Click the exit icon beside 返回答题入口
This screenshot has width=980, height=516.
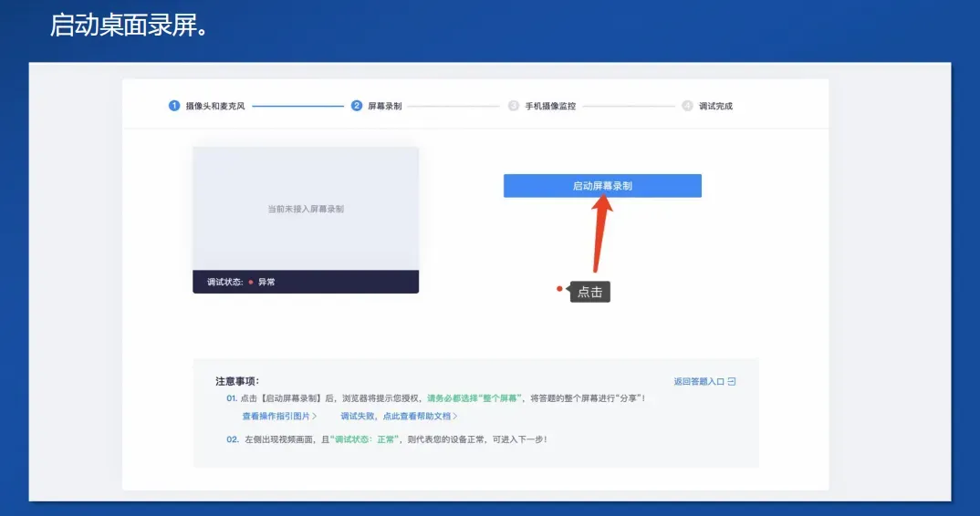(x=732, y=381)
